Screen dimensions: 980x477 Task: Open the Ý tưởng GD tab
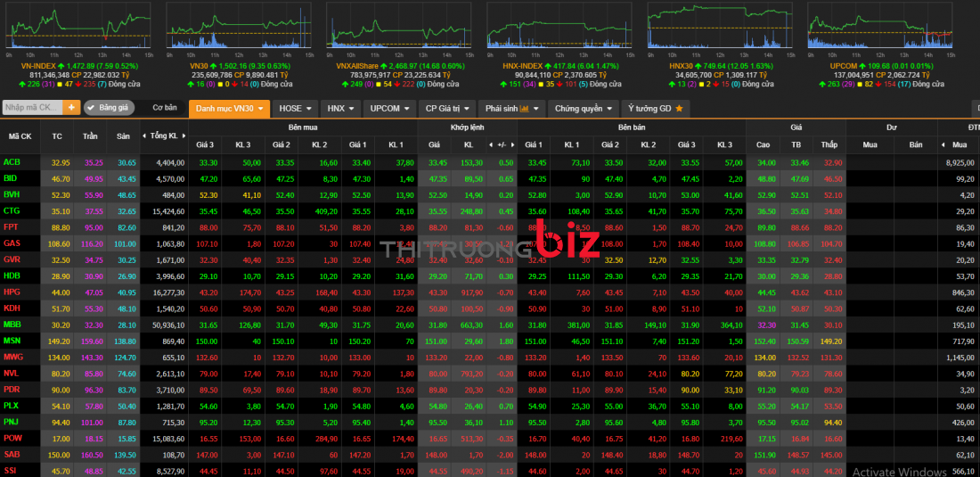coord(656,108)
